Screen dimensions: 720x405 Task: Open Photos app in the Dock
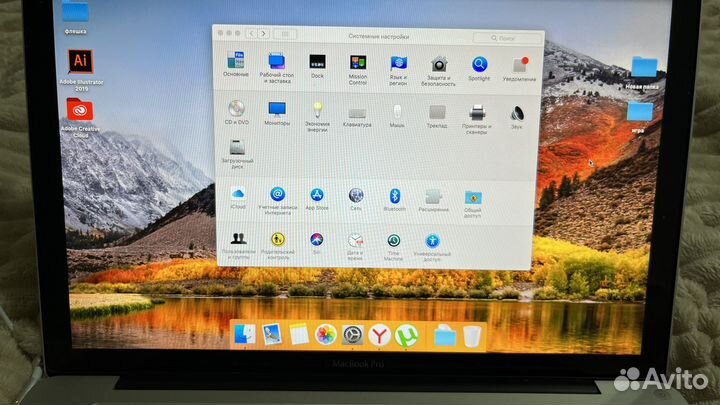coord(326,334)
